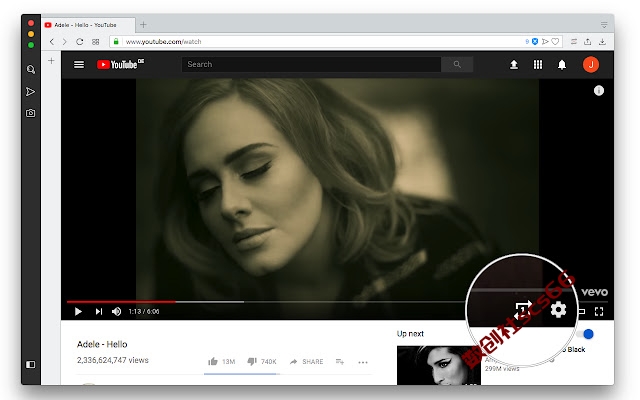Select the 'Adele - Hello - YouTube' tab

tap(89, 25)
